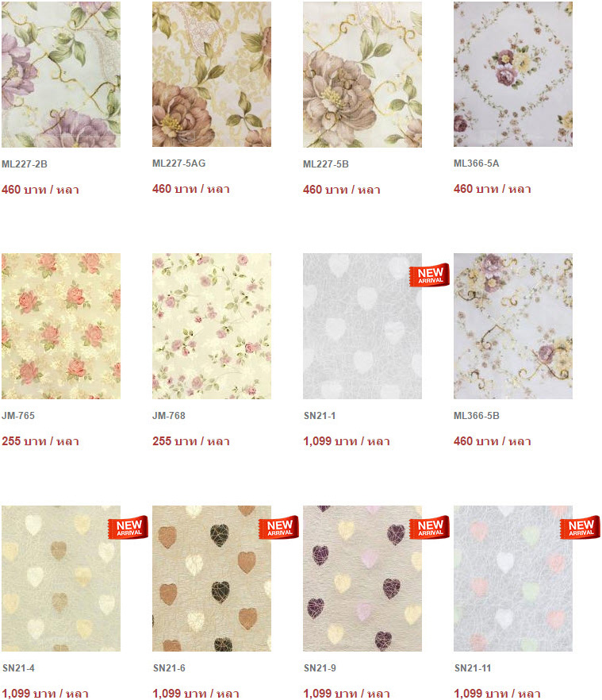Screen dimensions: 602x700
Task: Open the ML227-2B fabric thumbnail
Action: [61, 74]
